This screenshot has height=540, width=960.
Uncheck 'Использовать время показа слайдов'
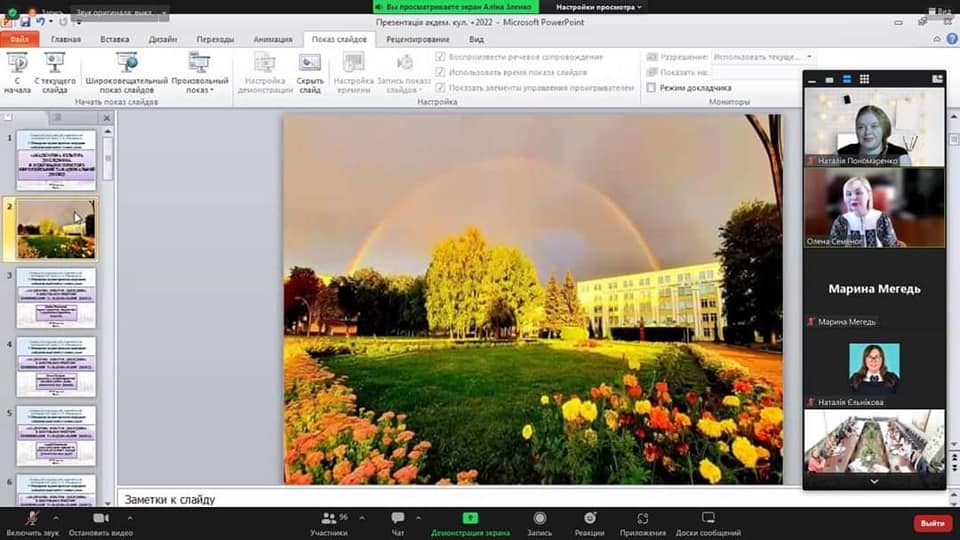pos(441,73)
